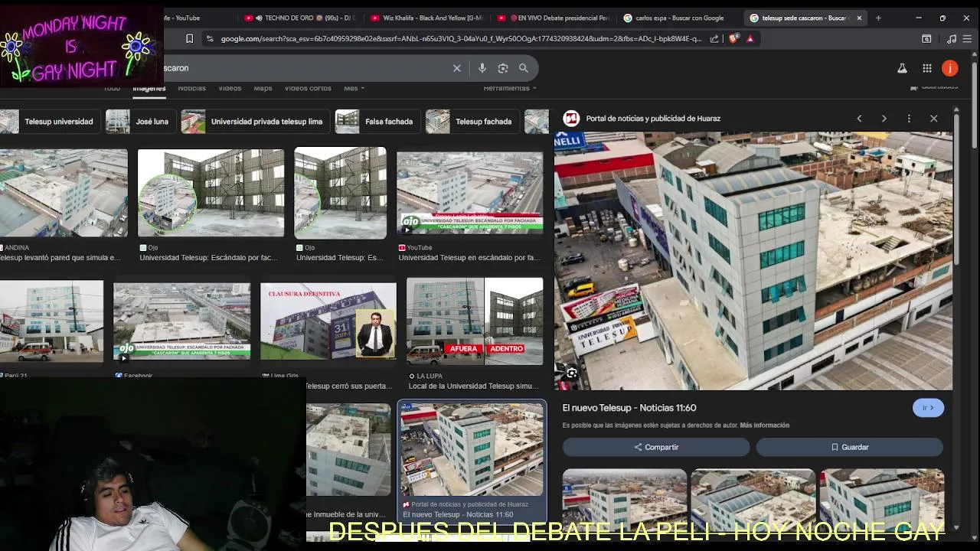Screen dimensions: 980x551
Task: Toggle the browser sidebar panel icon
Action: tap(926, 38)
